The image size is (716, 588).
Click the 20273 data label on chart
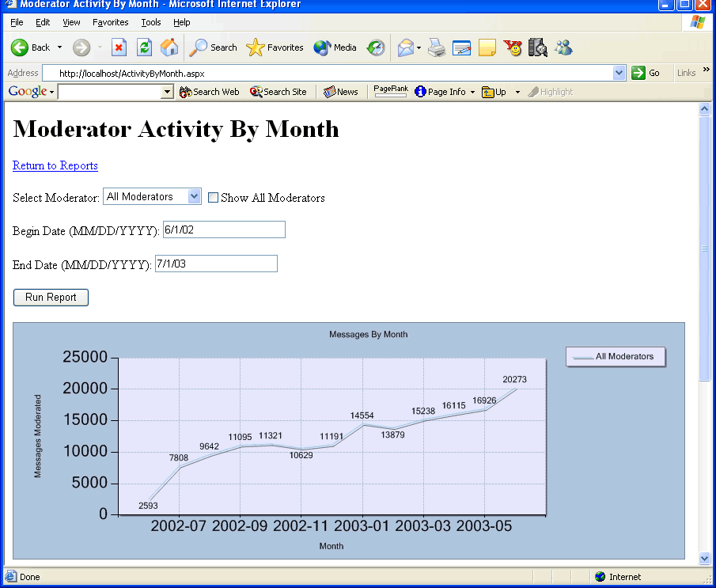tap(514, 379)
